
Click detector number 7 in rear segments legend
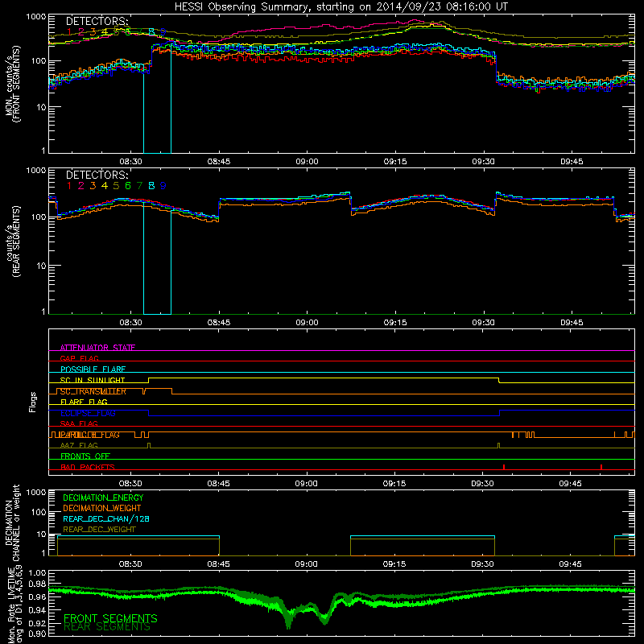pyautogui.click(x=139, y=186)
